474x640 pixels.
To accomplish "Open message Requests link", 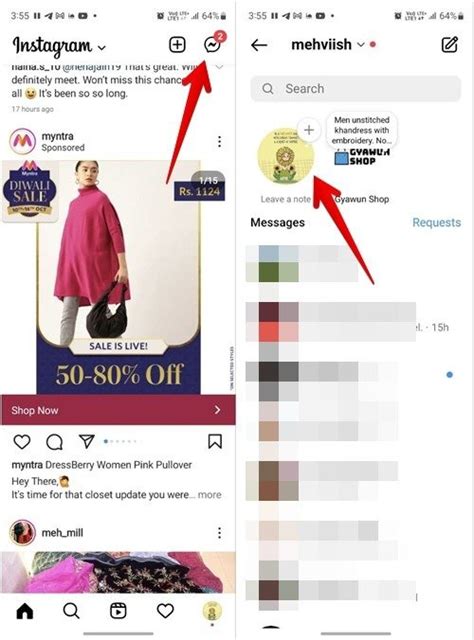I will click(x=436, y=222).
